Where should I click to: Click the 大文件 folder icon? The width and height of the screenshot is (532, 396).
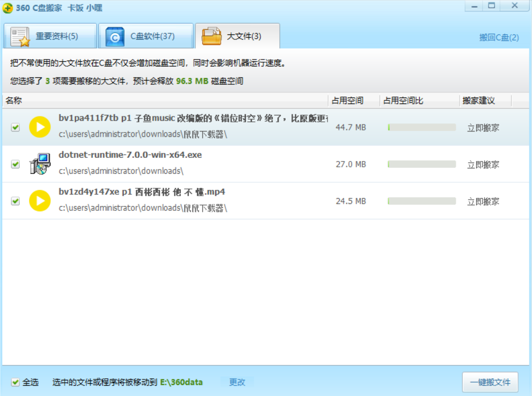(212, 36)
